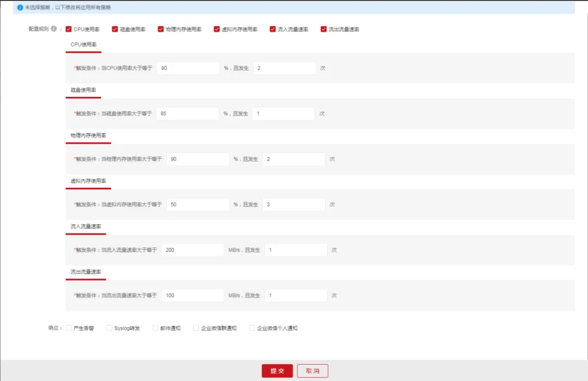Select the 企业微信个人通知 checkbox
The width and height of the screenshot is (588, 381).
[x=252, y=328]
